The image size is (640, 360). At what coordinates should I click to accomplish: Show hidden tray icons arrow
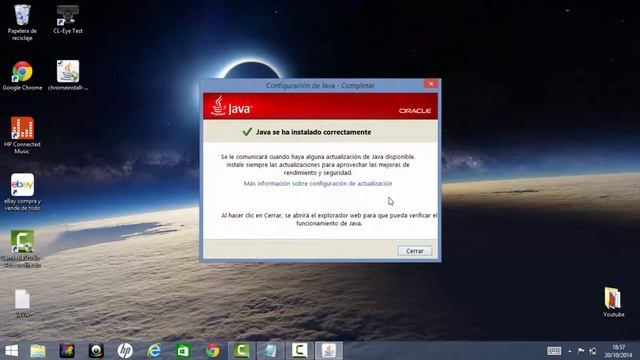[x=570, y=351]
